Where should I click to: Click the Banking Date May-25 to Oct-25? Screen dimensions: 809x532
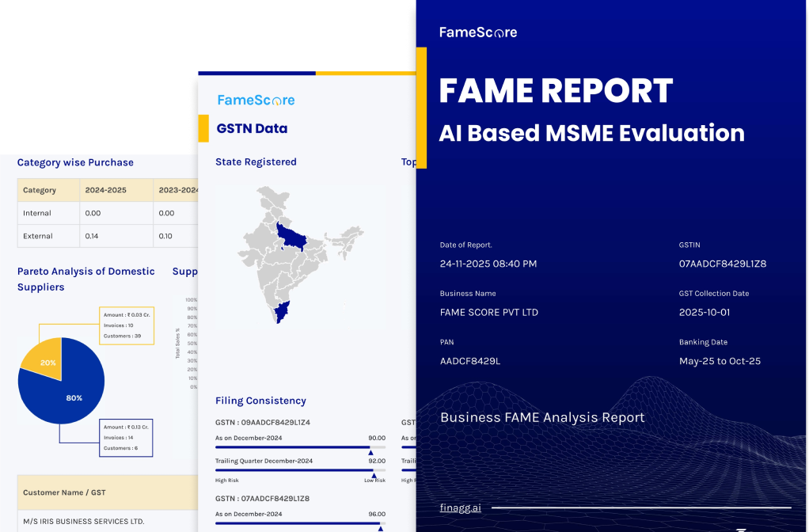point(720,361)
